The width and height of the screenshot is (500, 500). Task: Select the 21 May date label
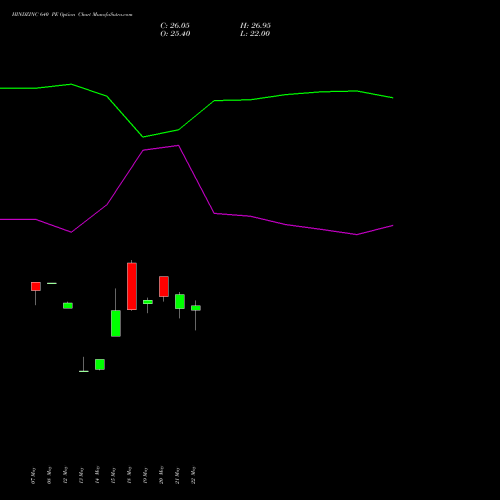[x=177, y=476]
